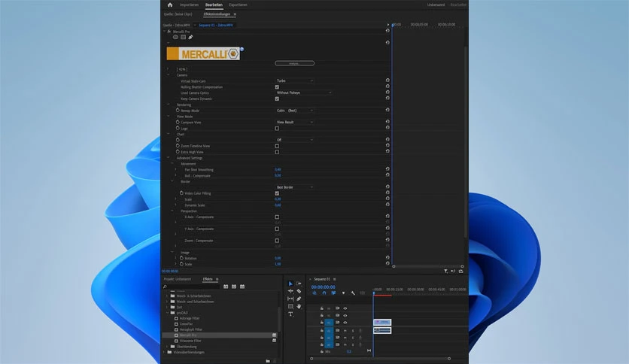
Task: Select the Razor tool
Action: click(299, 291)
